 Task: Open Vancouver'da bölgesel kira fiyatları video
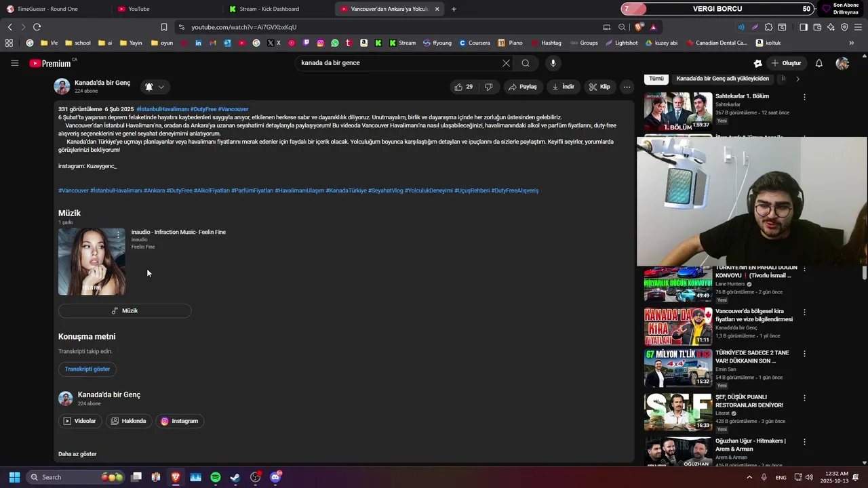(x=678, y=327)
